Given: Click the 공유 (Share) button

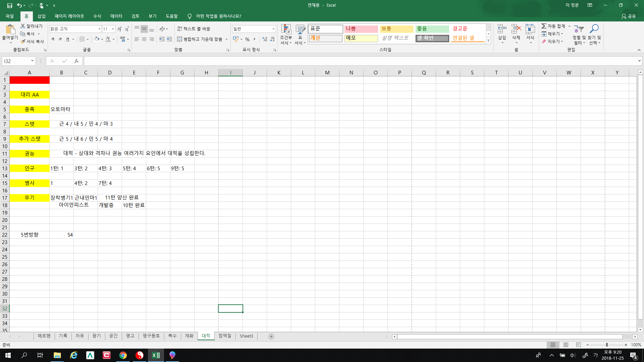Looking at the screenshot, I should [x=629, y=16].
